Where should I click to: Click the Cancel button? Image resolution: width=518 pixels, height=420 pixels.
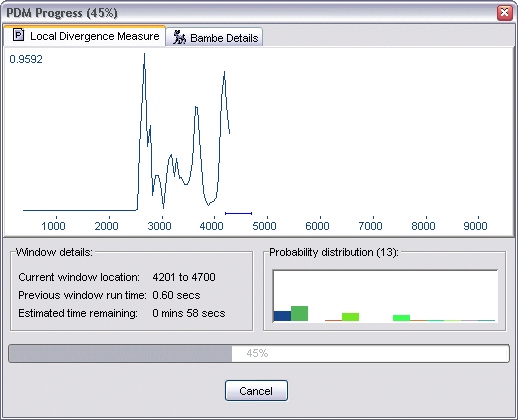[256, 391]
